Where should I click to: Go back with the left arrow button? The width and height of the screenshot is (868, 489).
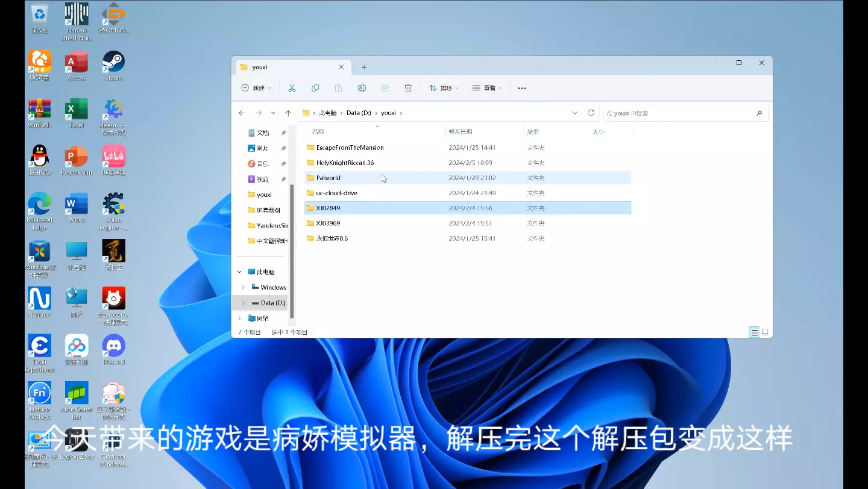point(242,113)
